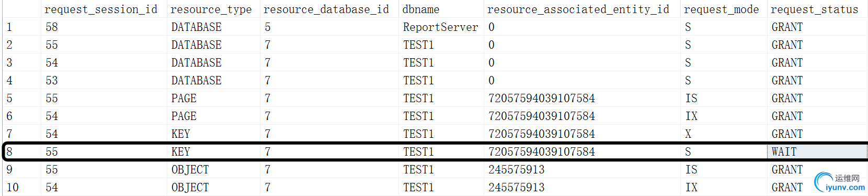Select the resource_database_id column header
Screen dimensions: 868x196
(x=329, y=9)
